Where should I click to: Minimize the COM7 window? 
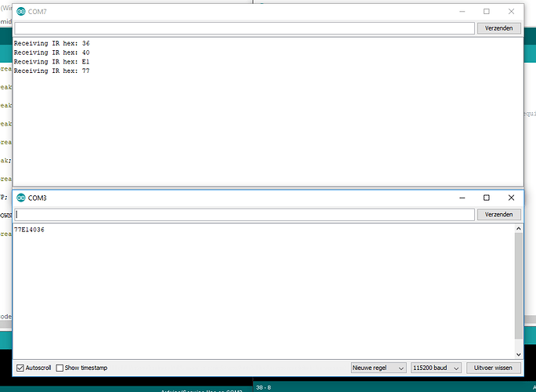pyautogui.click(x=462, y=12)
